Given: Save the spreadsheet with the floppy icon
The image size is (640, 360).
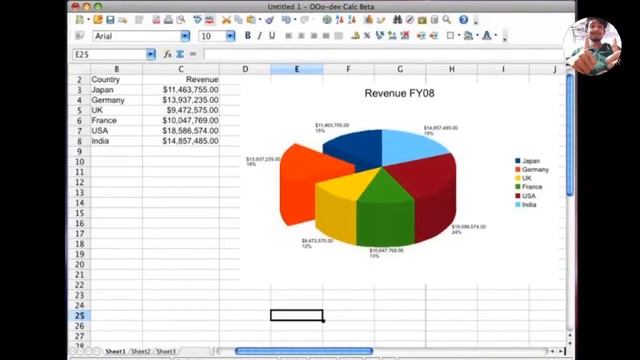Looking at the screenshot, I should click(110, 20).
